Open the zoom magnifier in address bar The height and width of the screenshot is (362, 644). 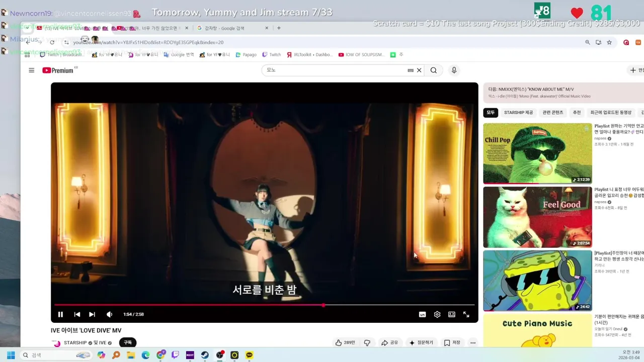(x=588, y=42)
